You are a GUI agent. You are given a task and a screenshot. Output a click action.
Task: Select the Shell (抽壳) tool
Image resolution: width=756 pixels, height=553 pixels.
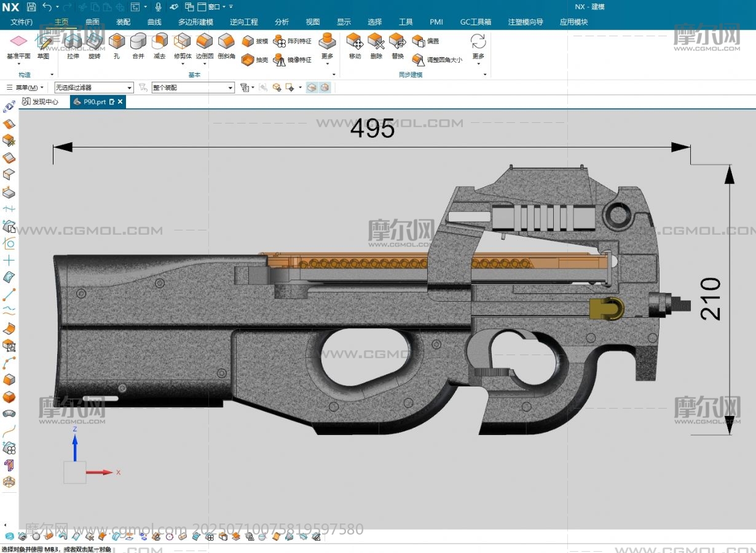click(254, 60)
